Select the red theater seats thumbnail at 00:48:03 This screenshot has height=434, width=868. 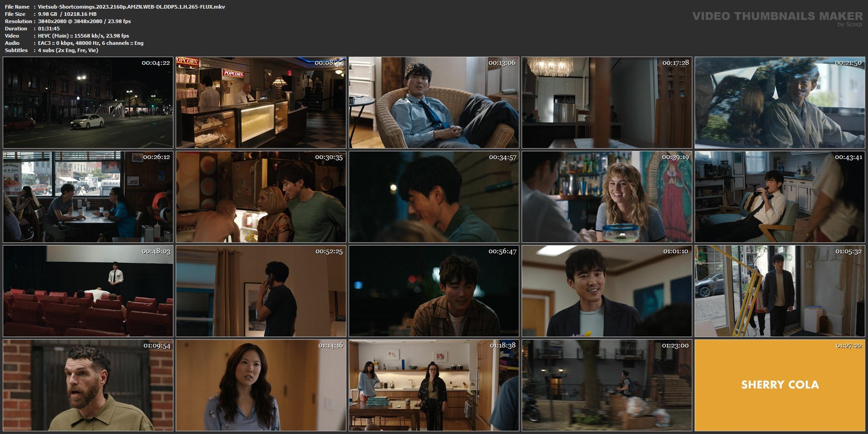(88, 291)
